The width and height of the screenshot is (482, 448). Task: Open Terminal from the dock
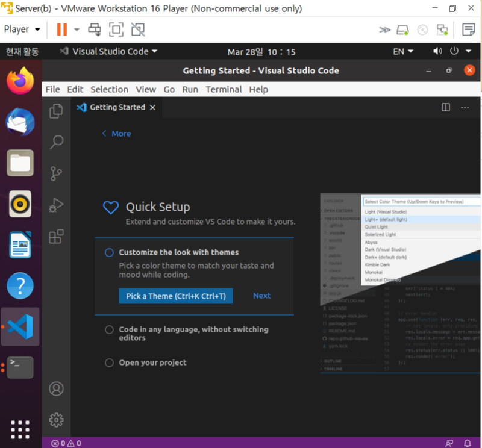click(x=20, y=367)
